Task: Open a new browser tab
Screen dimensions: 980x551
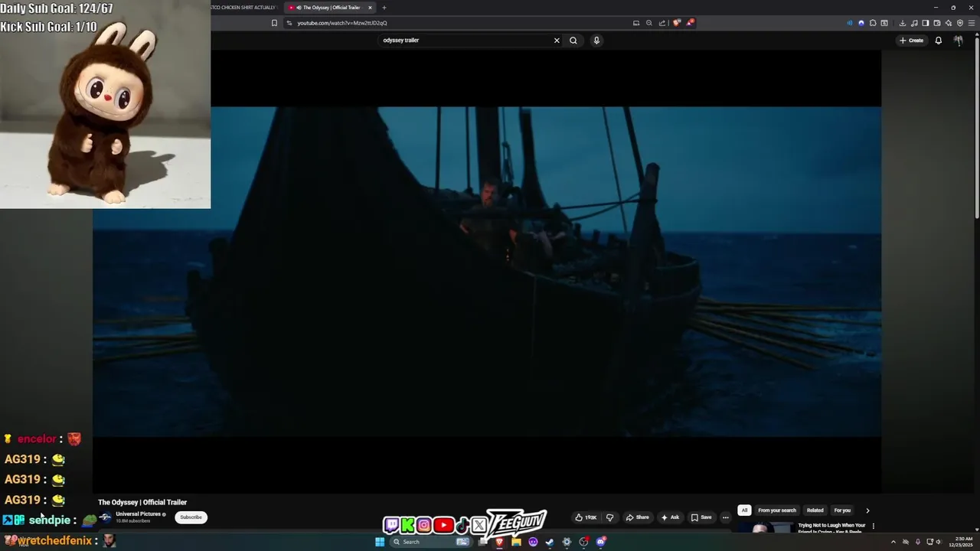Action: [384, 8]
